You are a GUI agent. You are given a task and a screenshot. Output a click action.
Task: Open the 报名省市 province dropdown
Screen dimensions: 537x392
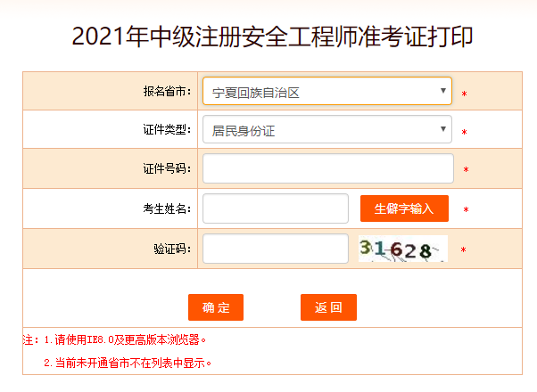[326, 91]
